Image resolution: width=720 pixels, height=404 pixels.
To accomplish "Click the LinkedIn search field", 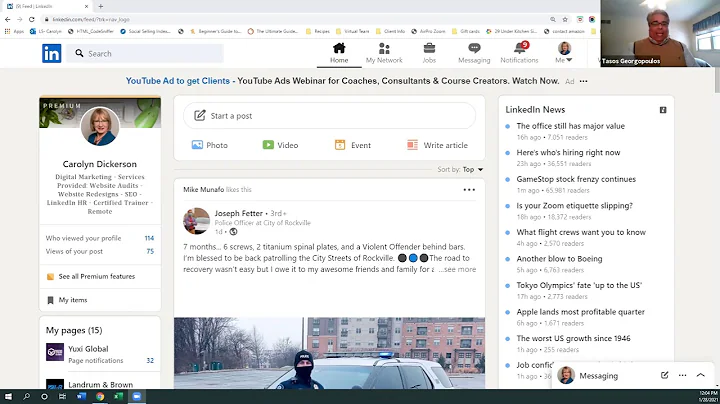I will click(x=145, y=54).
